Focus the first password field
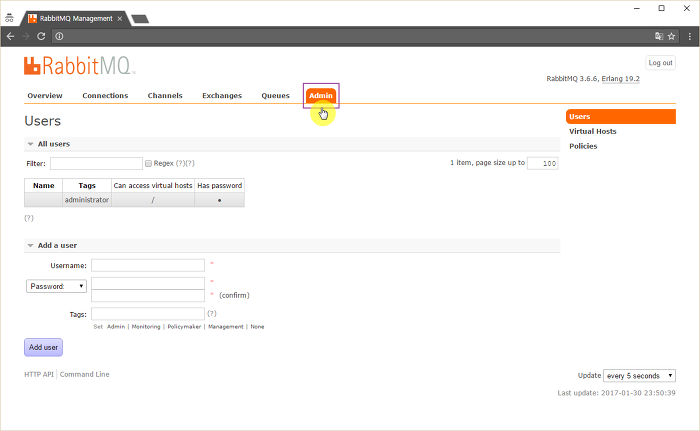Screen dimensions: 700x431 (148, 283)
